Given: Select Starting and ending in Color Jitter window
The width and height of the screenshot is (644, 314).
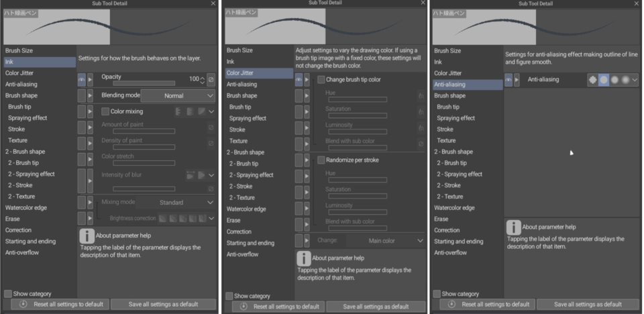Looking at the screenshot, I should click(x=250, y=243).
